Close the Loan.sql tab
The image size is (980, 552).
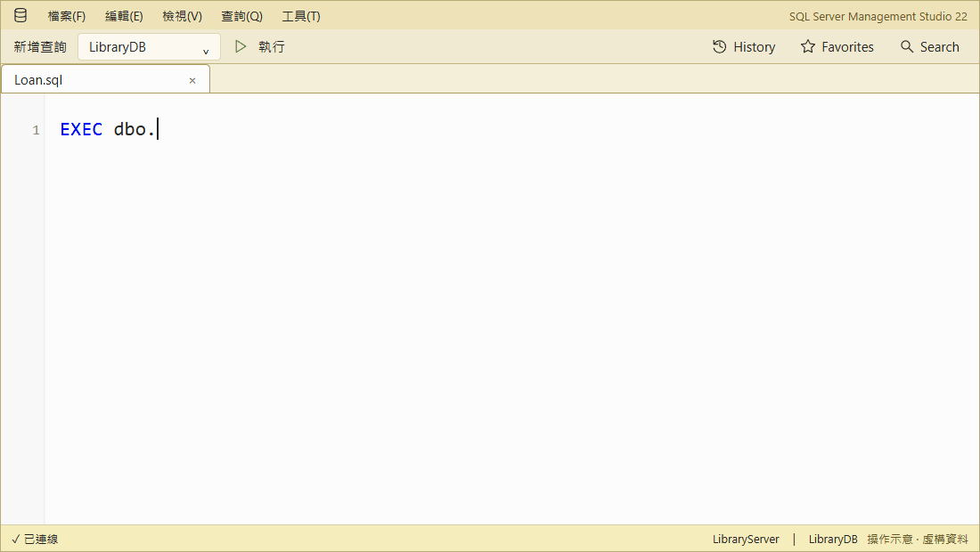192,80
